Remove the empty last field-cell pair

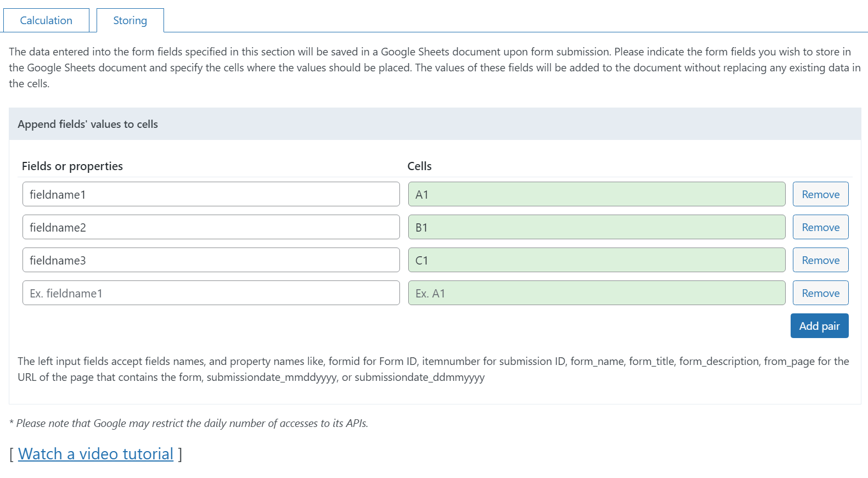pyautogui.click(x=820, y=293)
